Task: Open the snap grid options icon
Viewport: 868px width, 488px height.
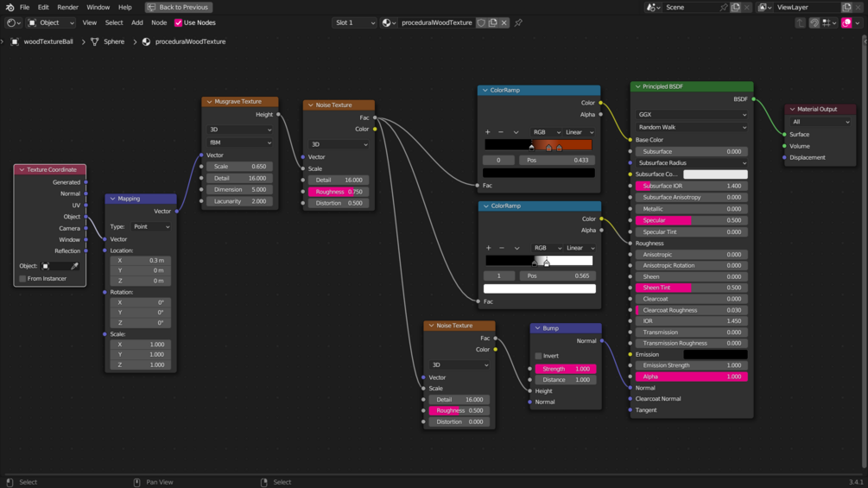Action: click(828, 22)
